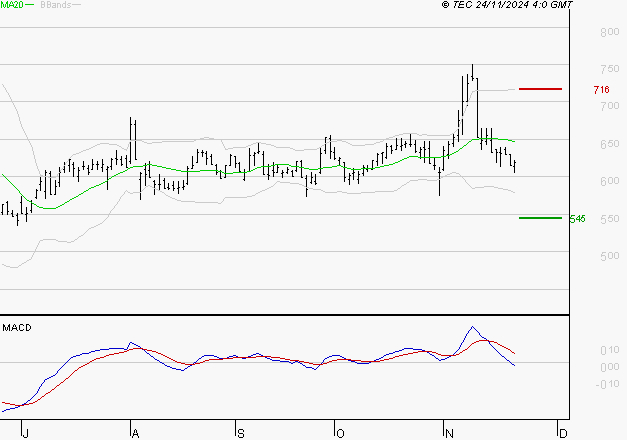Screen dimensions: 627x440
Task: Select the 0.10 MACD axis label
Action: point(610,350)
